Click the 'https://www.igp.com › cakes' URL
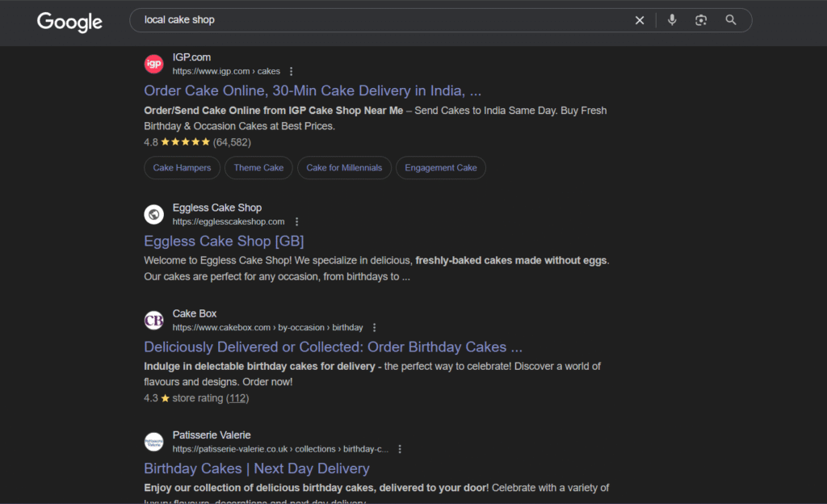 tap(226, 71)
